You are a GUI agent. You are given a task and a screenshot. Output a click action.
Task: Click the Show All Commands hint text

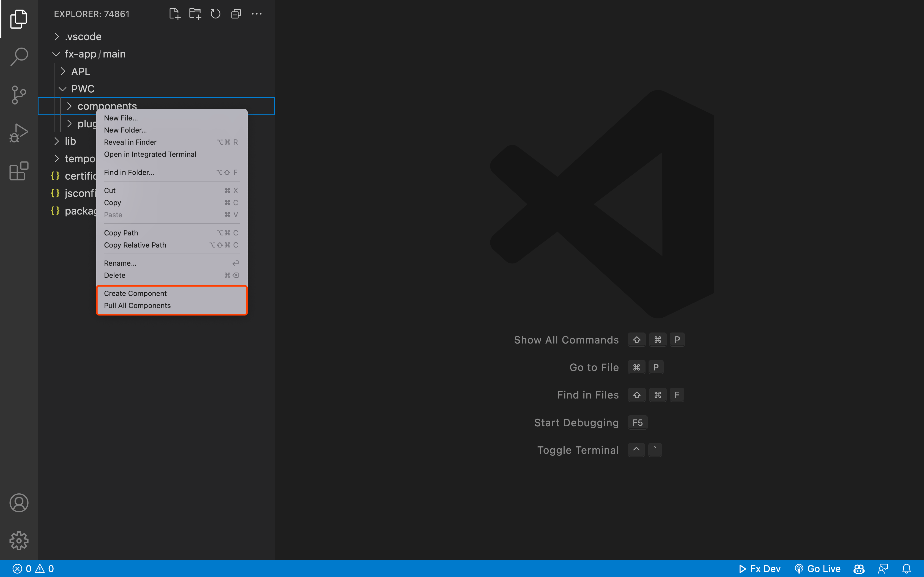(566, 340)
